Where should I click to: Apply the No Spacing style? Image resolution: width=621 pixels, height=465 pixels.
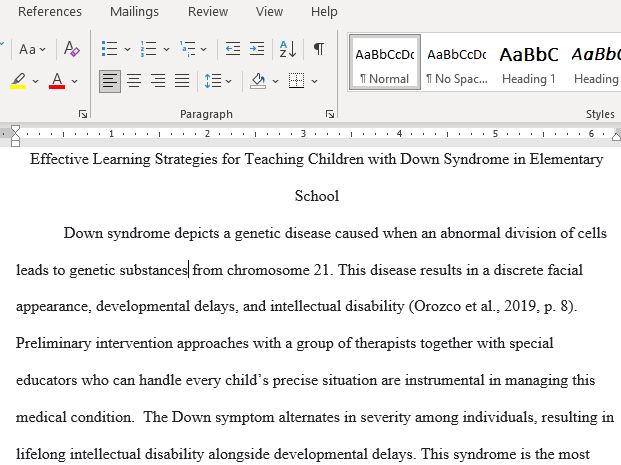(457, 63)
